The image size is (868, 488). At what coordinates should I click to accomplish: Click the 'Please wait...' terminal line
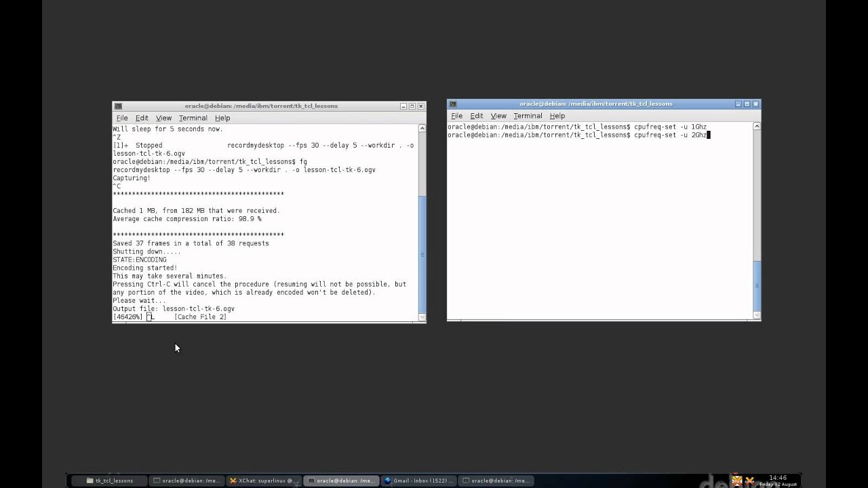click(139, 301)
